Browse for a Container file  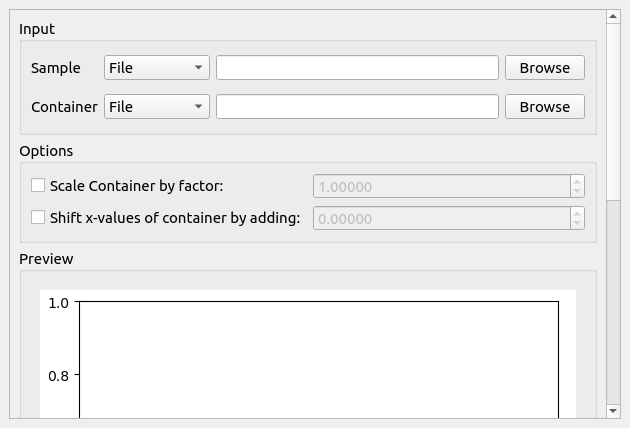click(x=544, y=107)
